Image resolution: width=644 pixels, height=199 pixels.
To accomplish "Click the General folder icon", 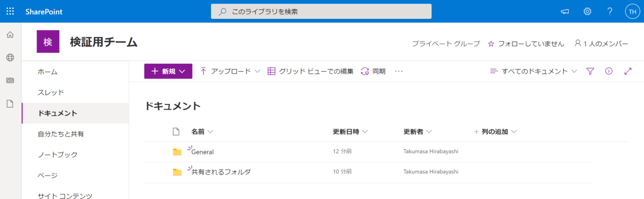I will click(177, 152).
